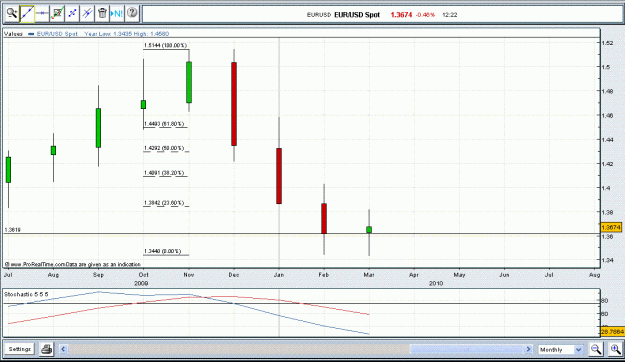This screenshot has width=625, height=362.
Task: Click the ProRealTime data disclaimer text
Action: 73,264
